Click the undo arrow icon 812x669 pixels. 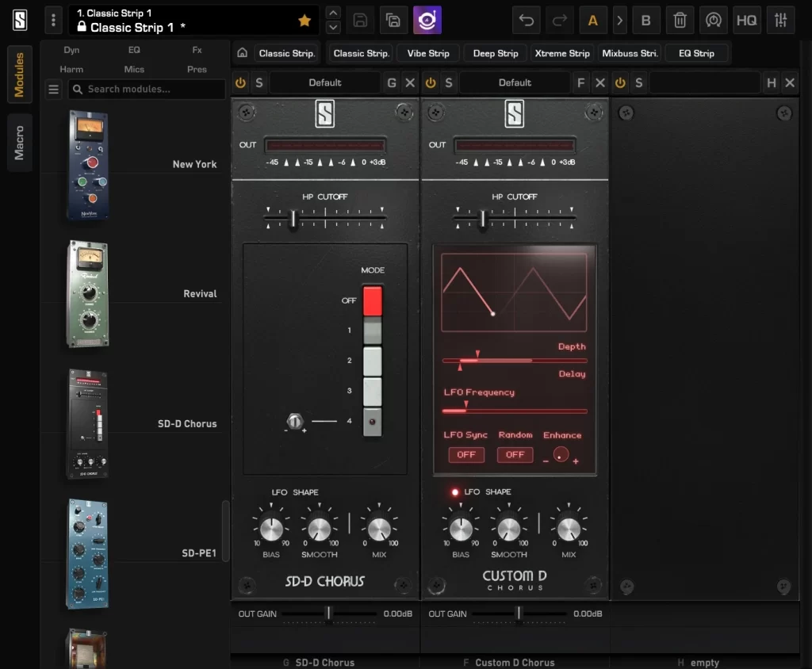tap(526, 21)
